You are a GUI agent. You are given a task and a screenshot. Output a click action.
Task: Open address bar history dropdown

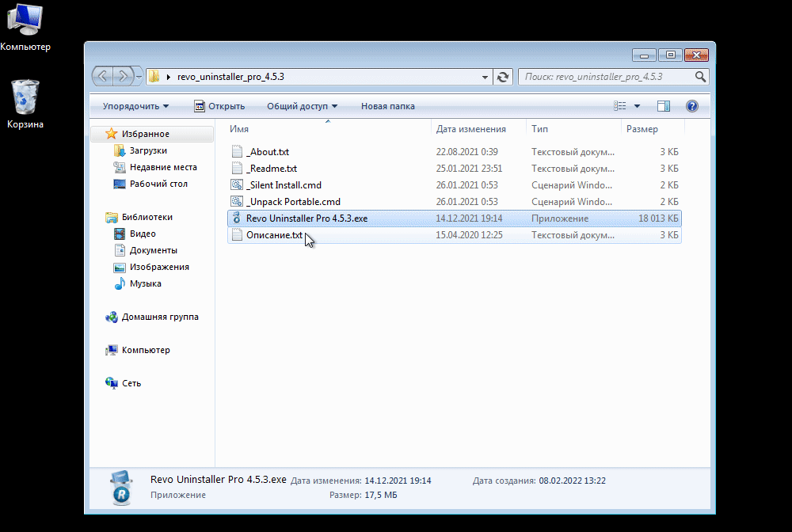pyautogui.click(x=485, y=78)
